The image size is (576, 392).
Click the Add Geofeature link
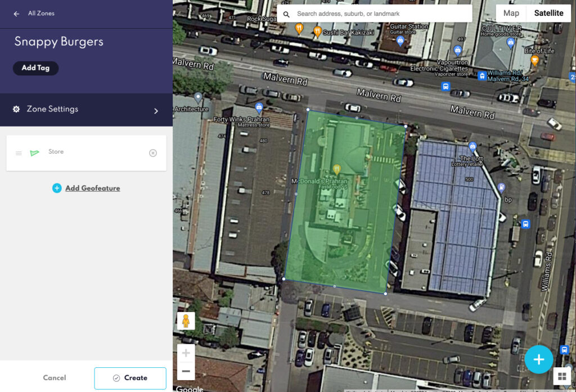pyautogui.click(x=93, y=188)
